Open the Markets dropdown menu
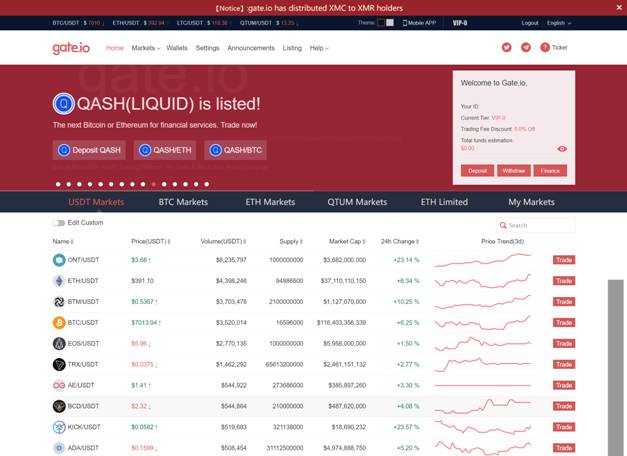This screenshot has height=456, width=627. [146, 48]
